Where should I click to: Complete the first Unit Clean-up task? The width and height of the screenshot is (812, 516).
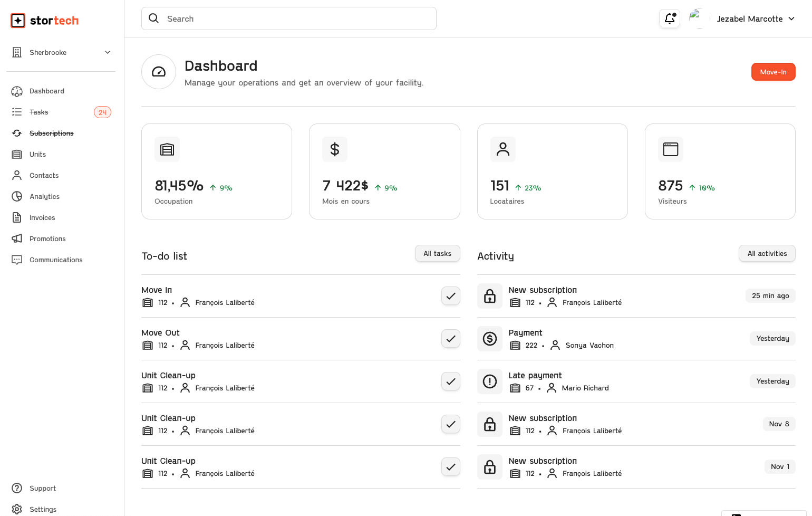451,381
